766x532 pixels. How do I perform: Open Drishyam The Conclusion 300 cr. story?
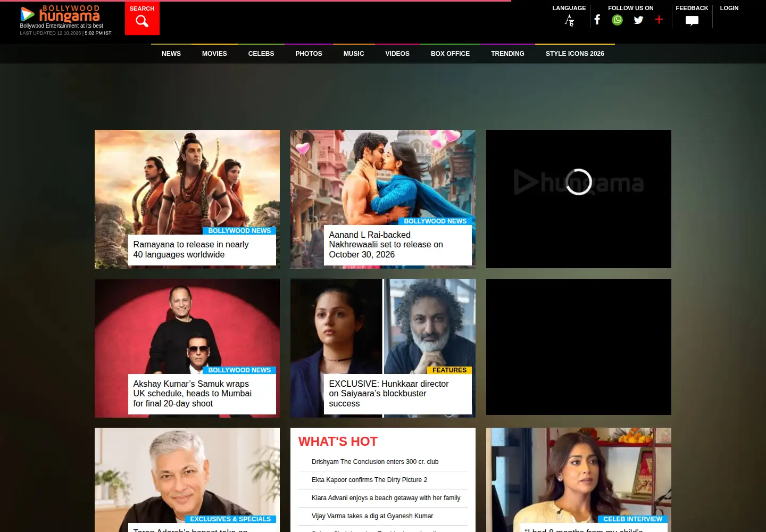pos(375,462)
